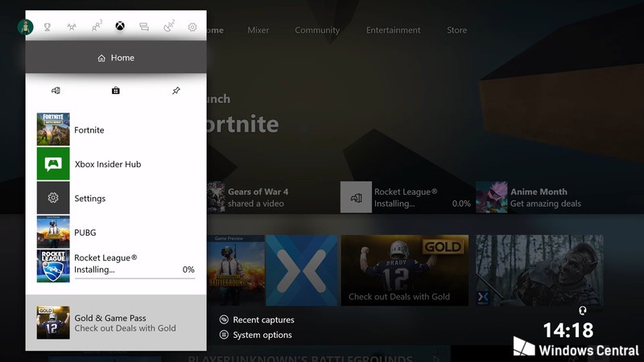The image size is (644, 362).
Task: Open Xbox Insider Hub entry
Action: tap(116, 164)
